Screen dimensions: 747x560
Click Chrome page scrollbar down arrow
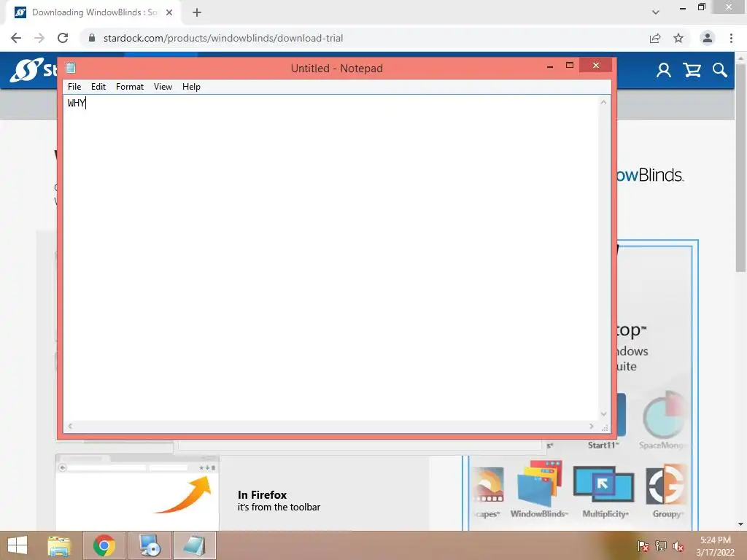(740, 524)
